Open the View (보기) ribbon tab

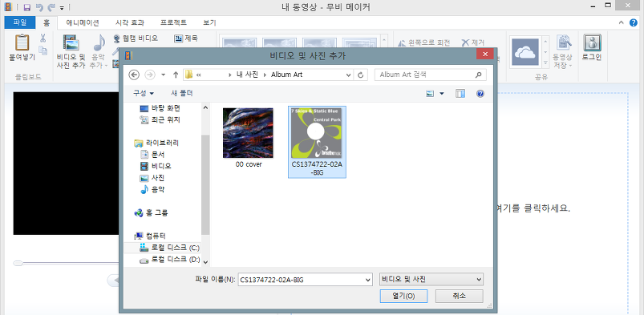(x=209, y=22)
